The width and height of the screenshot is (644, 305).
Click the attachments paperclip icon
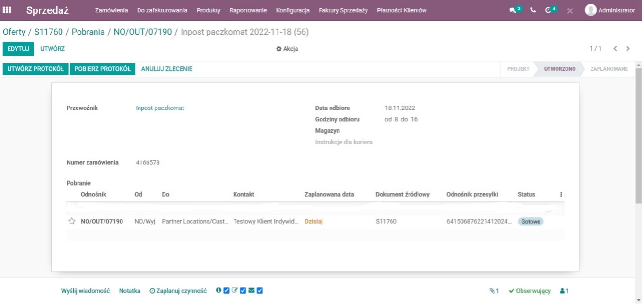[492, 291]
